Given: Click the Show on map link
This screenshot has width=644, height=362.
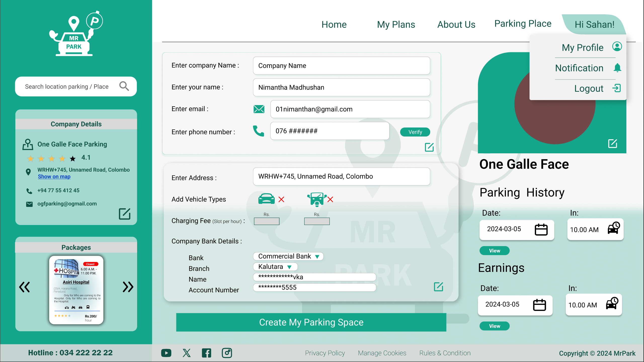Looking at the screenshot, I should point(54,176).
